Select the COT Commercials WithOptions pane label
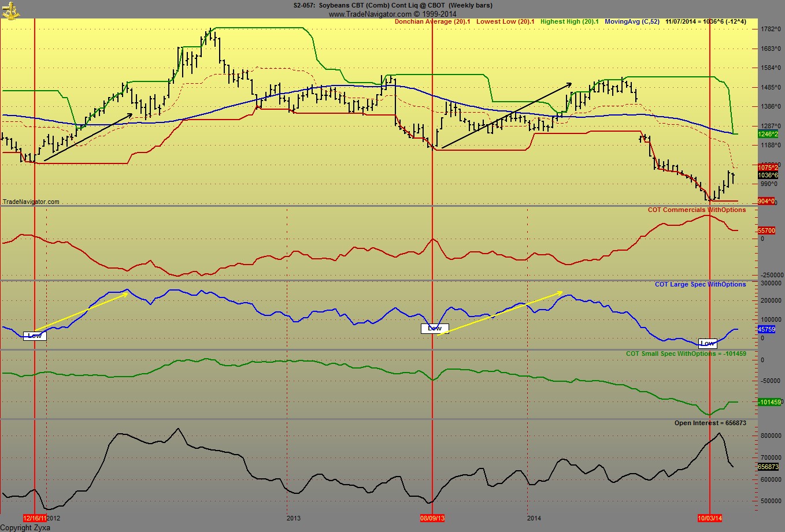The height and width of the screenshot is (532, 785). click(697, 210)
